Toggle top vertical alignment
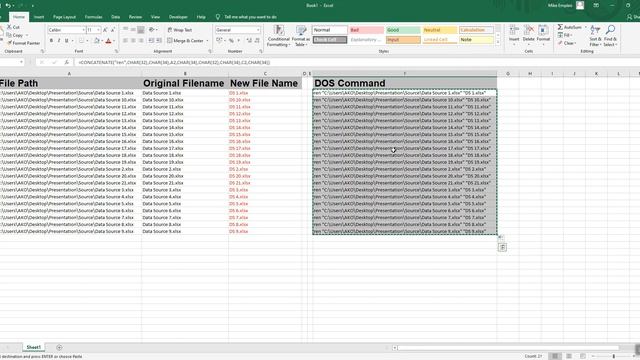Screen dimensions: 640x360 coord(125,30)
